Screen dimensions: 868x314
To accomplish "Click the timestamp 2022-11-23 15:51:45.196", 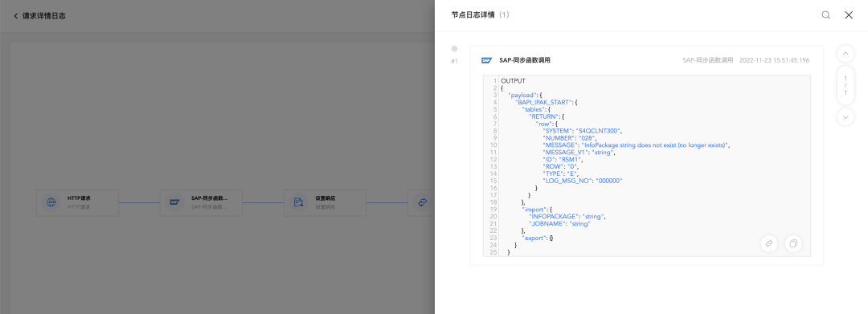I will [775, 60].
